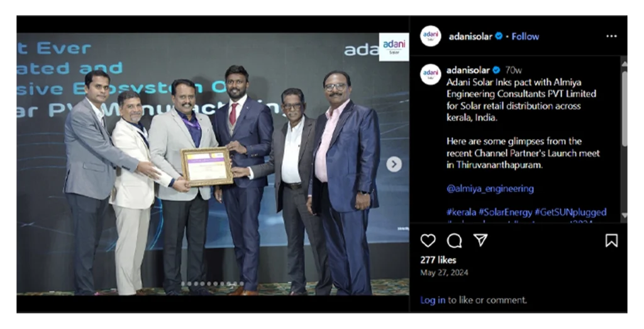
Task: Click the caption scrollbar down arrow
Action: tap(625, 215)
